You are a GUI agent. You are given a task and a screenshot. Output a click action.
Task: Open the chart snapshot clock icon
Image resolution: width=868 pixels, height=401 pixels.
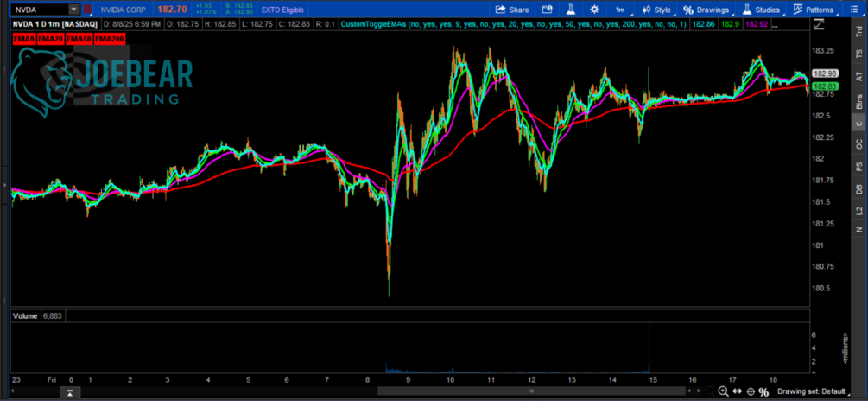click(547, 10)
